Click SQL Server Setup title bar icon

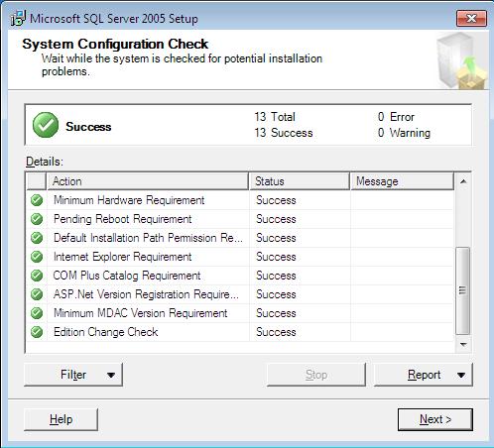pyautogui.click(x=18, y=18)
